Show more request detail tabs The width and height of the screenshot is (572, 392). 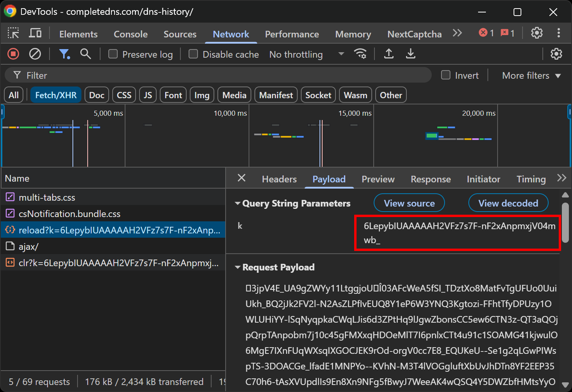561,178
